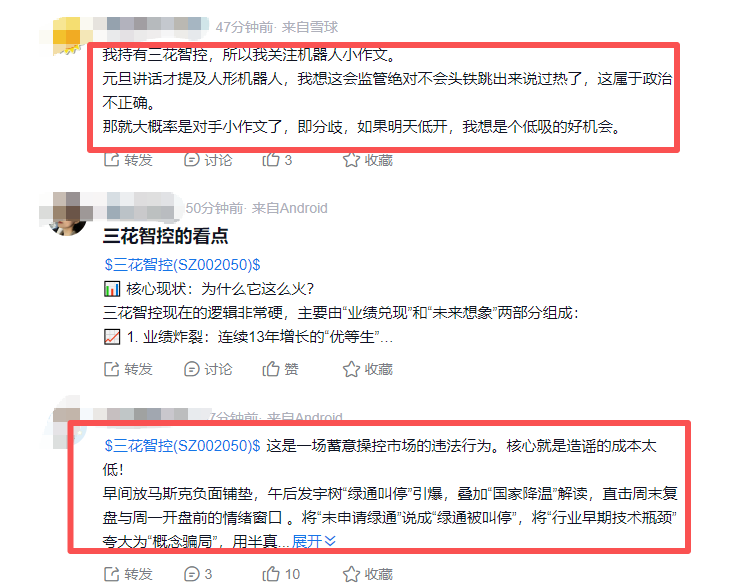The image size is (735, 585).
Task: Like the first post with 3 likes
Action: click(x=277, y=160)
